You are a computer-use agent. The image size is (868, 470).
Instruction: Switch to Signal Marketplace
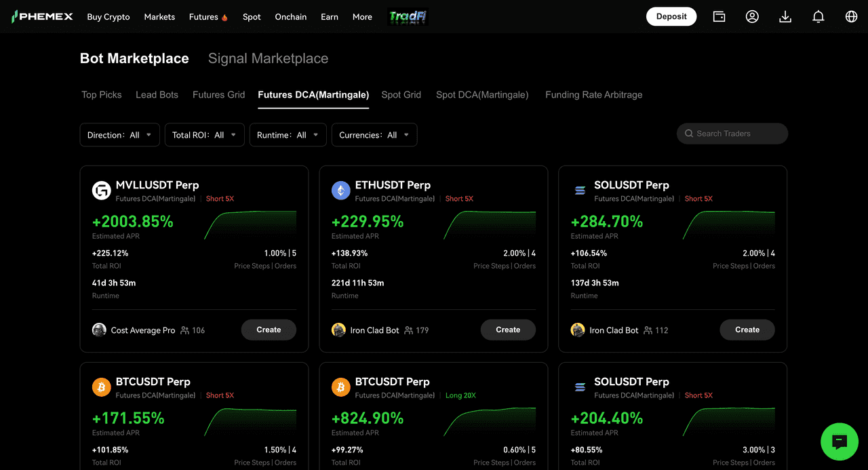(268, 58)
